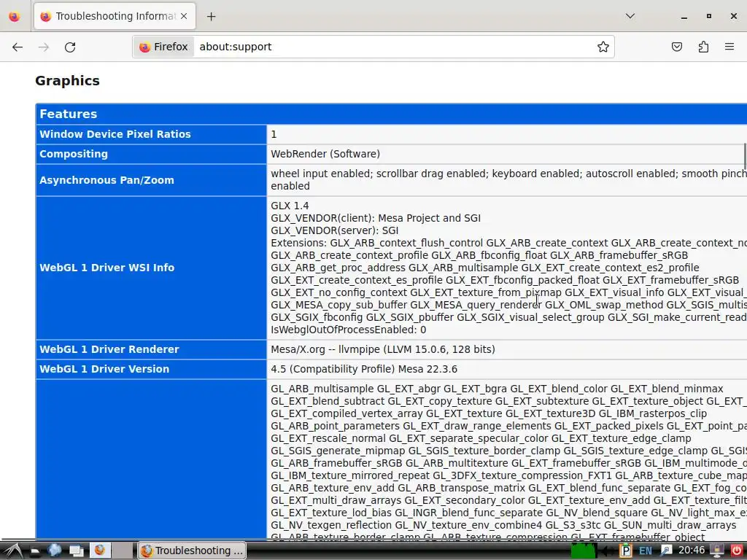The image size is (747, 560).
Task: Select the Window Device Pixel Ratios label
Action: (x=115, y=134)
